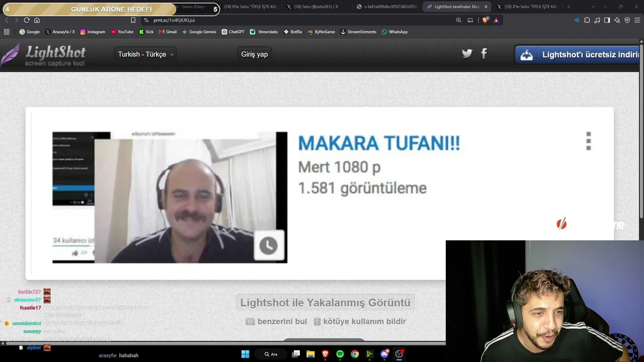Screen dimensions: 644x362
Task: Open the screen cast icon in address bar
Action: [470, 20]
